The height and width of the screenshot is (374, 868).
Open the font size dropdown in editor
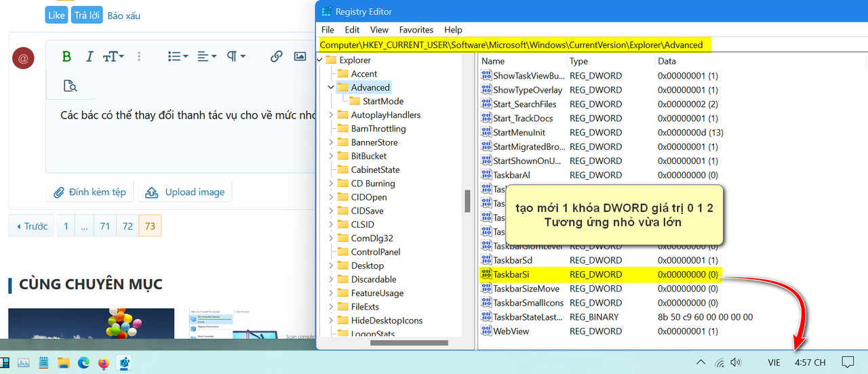pyautogui.click(x=113, y=57)
